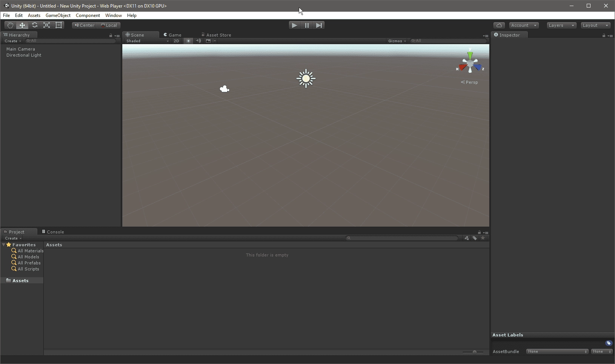The width and height of the screenshot is (615, 364).
Task: Open effects dropdown arrow beside image button
Action: tap(214, 41)
